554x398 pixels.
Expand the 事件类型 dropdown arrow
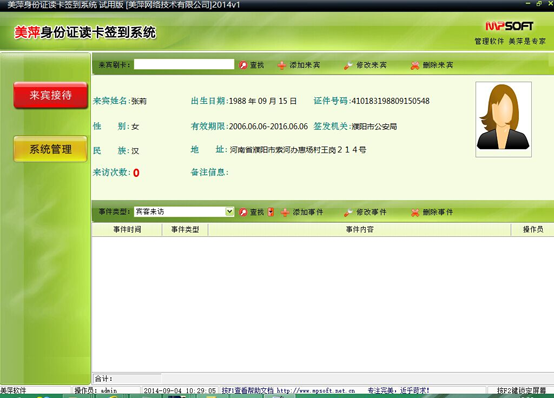pos(230,211)
